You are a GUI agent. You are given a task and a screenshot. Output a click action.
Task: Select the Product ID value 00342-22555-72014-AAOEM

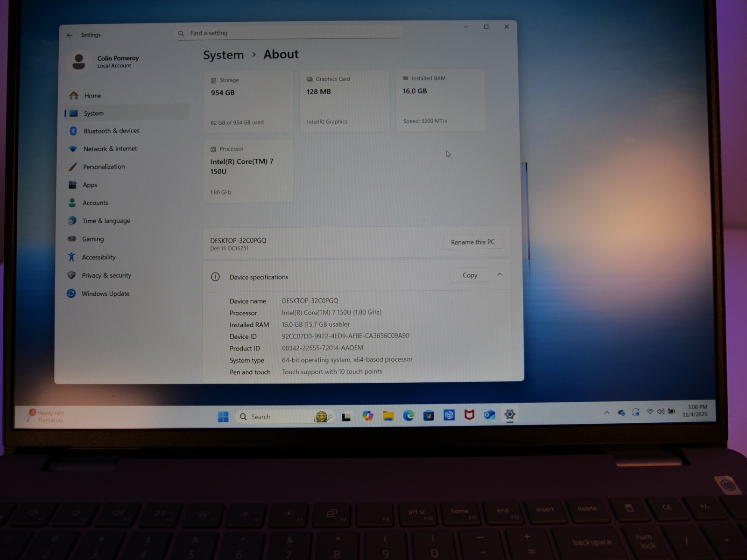click(x=323, y=348)
